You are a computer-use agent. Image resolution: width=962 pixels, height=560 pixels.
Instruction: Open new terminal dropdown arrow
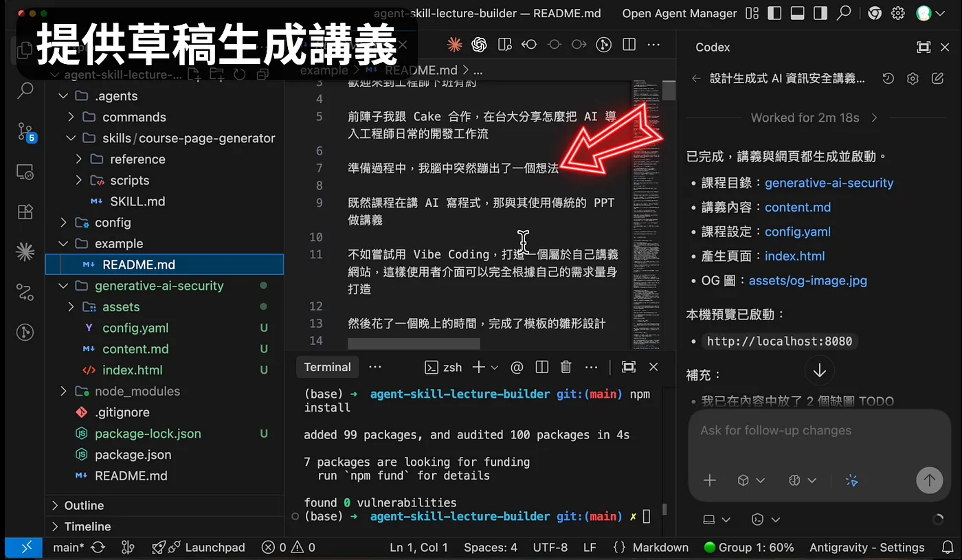pyautogui.click(x=494, y=368)
